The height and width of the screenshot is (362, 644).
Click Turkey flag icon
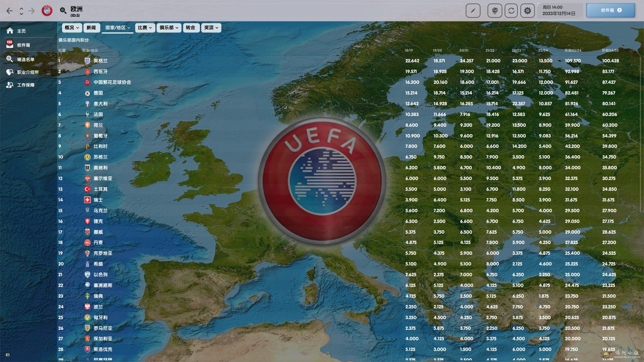[x=87, y=189]
